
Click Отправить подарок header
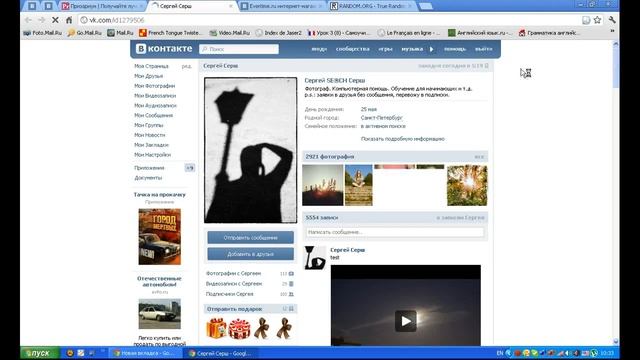251,309
